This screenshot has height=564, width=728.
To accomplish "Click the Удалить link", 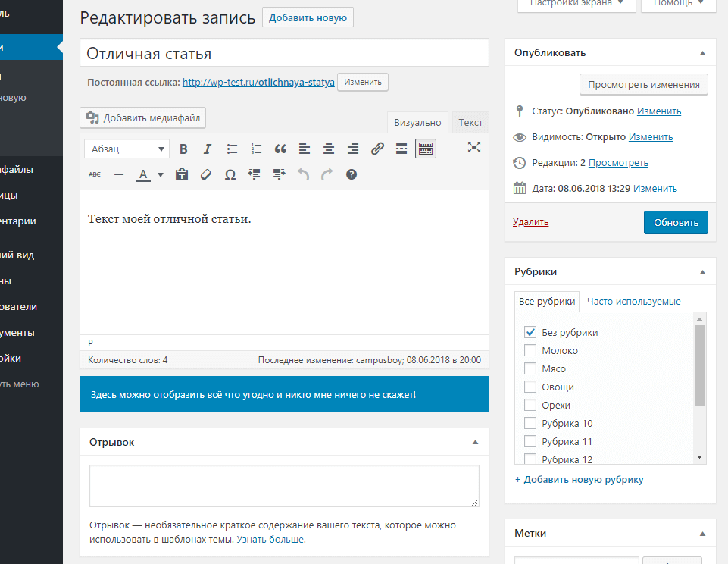I will point(531,222).
